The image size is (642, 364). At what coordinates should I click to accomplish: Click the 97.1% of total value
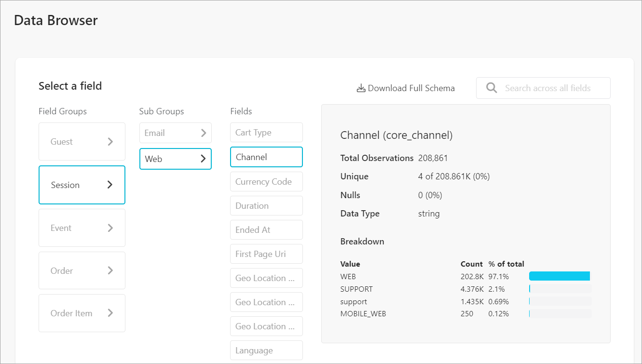499,277
